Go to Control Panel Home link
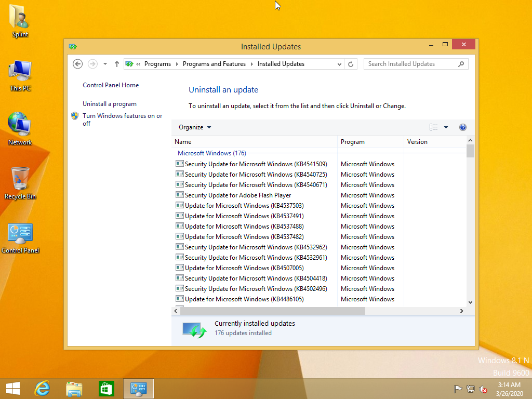This screenshot has width=532, height=399. [111, 85]
